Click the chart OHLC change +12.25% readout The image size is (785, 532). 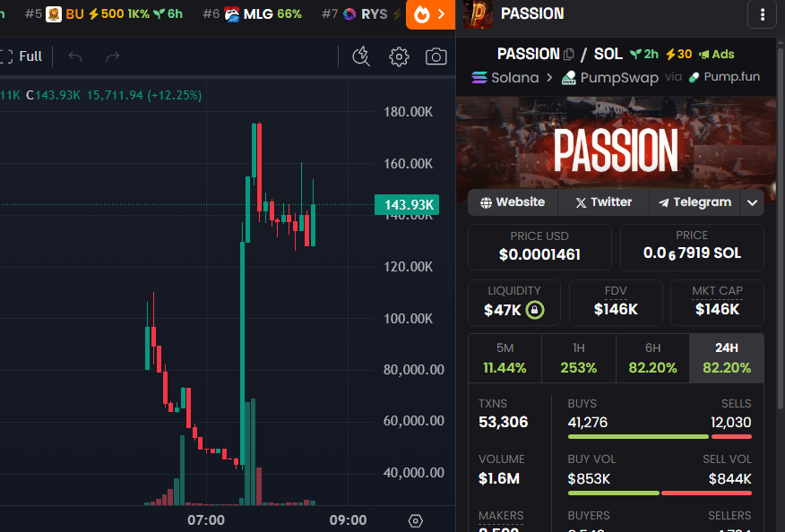tap(174, 95)
